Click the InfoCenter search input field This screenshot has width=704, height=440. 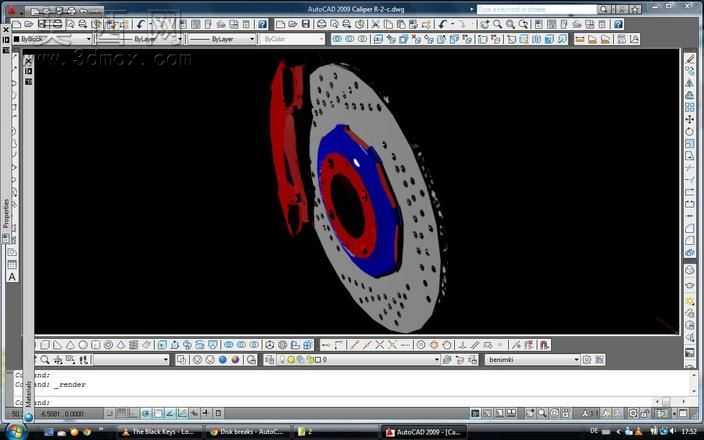[x=537, y=9]
